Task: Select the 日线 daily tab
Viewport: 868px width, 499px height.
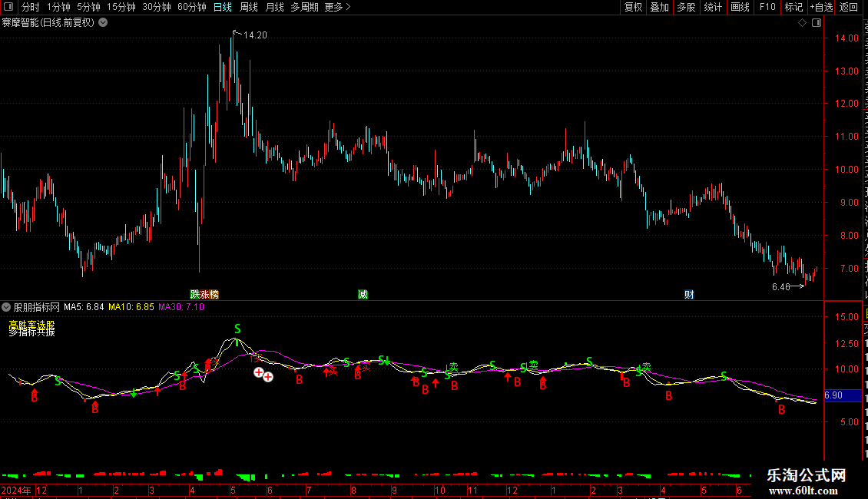Action: (223, 7)
